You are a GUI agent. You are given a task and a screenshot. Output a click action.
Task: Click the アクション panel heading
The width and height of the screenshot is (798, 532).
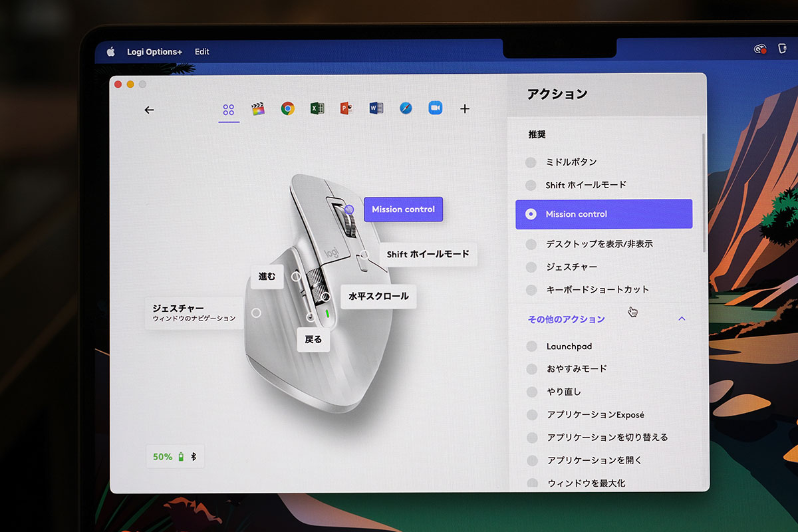click(557, 94)
